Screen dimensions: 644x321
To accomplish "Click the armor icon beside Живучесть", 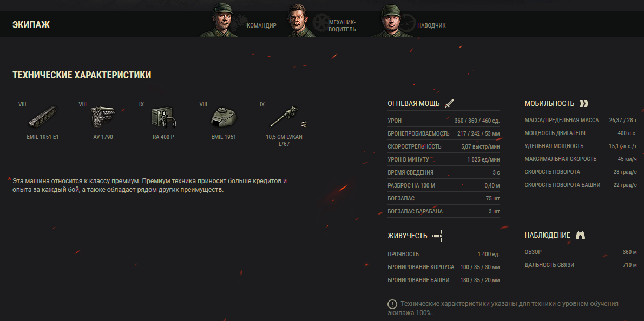I will coord(437,236).
